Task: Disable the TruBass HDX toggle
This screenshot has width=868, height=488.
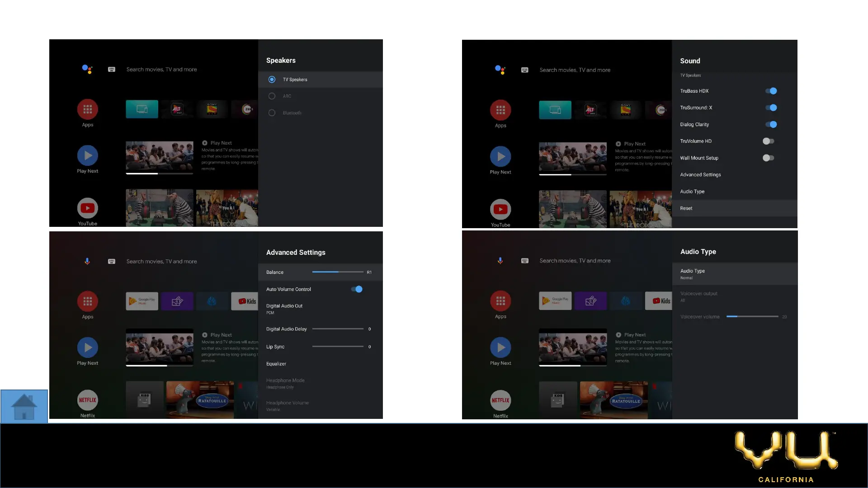Action: 770,91
